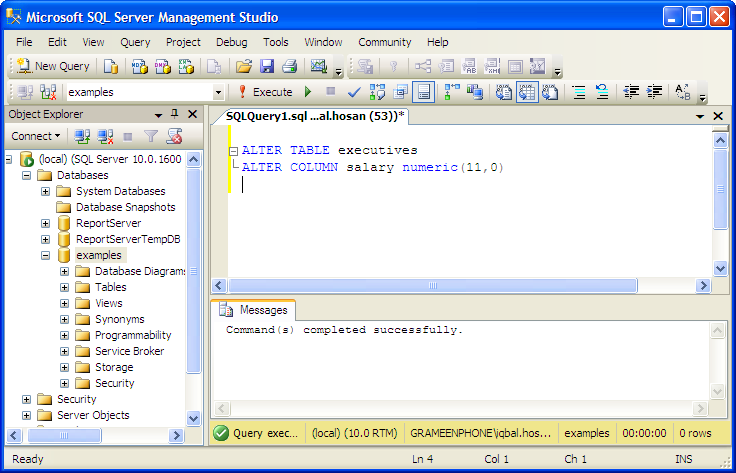The image size is (736, 473).
Task: Switch output to Results to File
Action: [x=550, y=92]
